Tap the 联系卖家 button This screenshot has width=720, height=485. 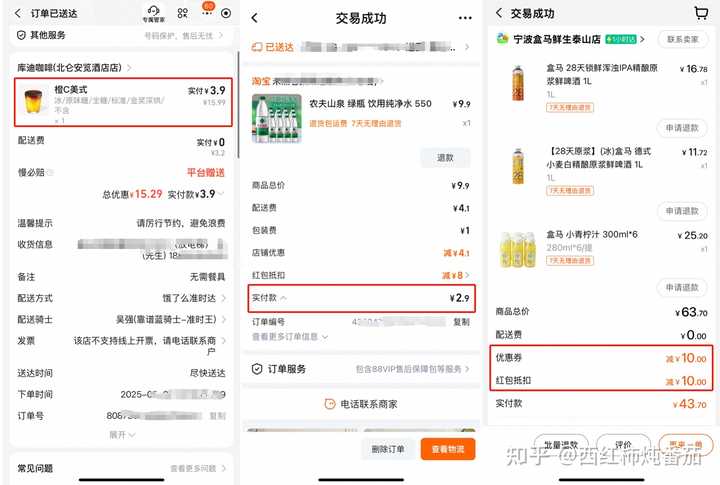pos(682,39)
